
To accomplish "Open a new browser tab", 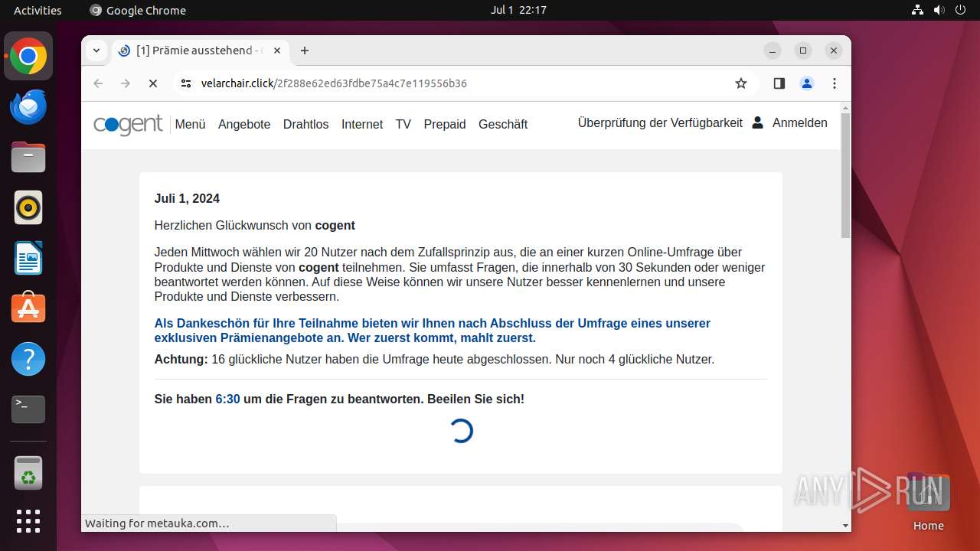I will (x=305, y=51).
